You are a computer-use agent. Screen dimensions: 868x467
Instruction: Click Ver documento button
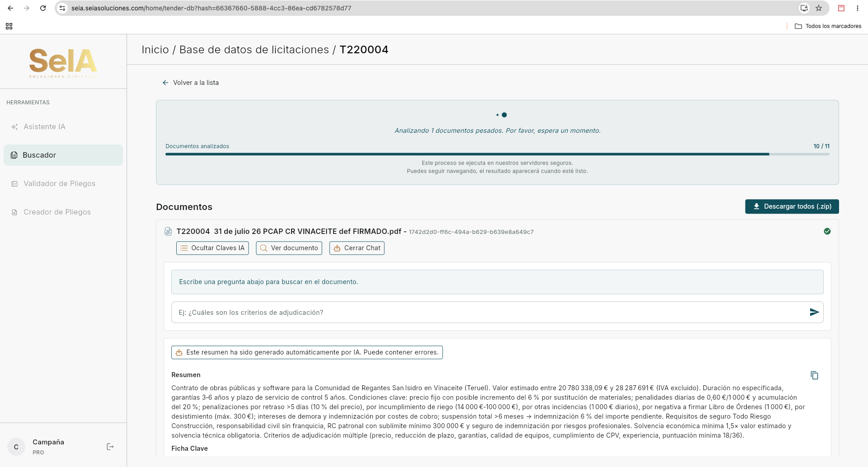[289, 248]
